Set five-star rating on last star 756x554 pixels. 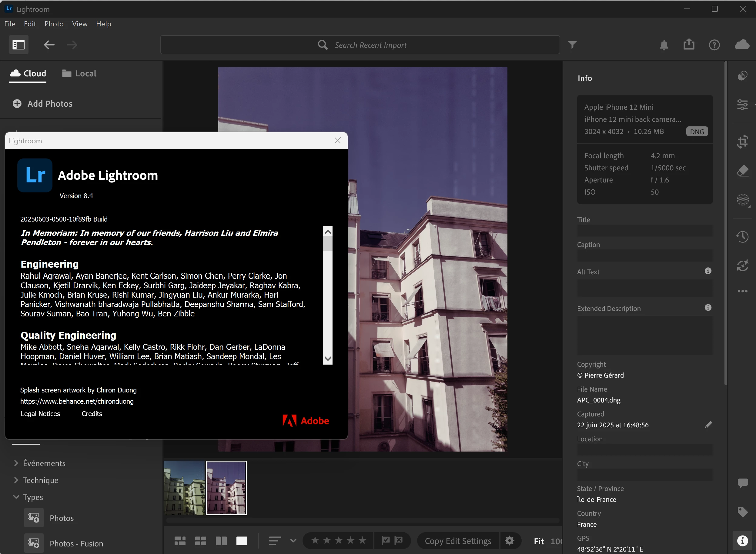click(x=362, y=540)
